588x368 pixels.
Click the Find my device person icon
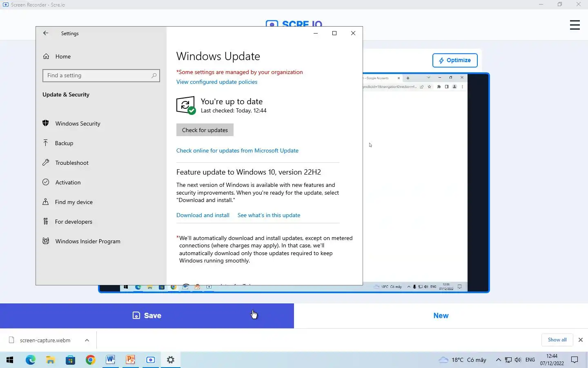pos(46,202)
